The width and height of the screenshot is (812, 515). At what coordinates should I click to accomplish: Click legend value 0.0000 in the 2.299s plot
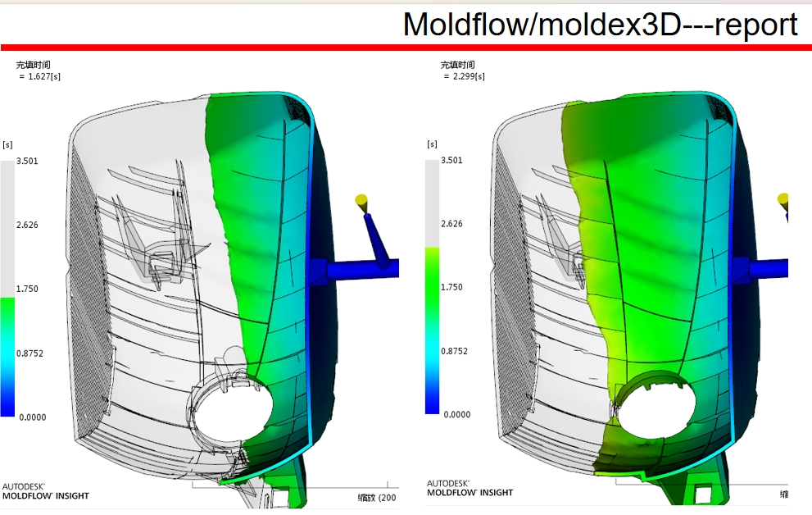[x=457, y=414]
